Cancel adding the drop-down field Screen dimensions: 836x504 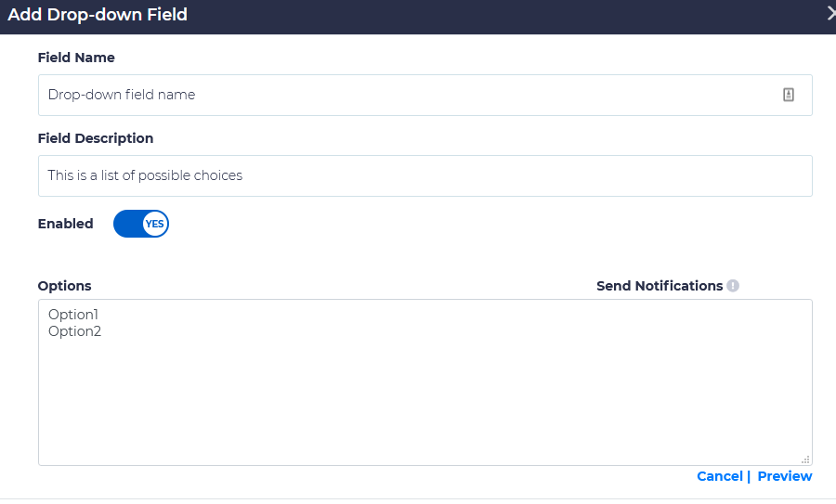[719, 476]
